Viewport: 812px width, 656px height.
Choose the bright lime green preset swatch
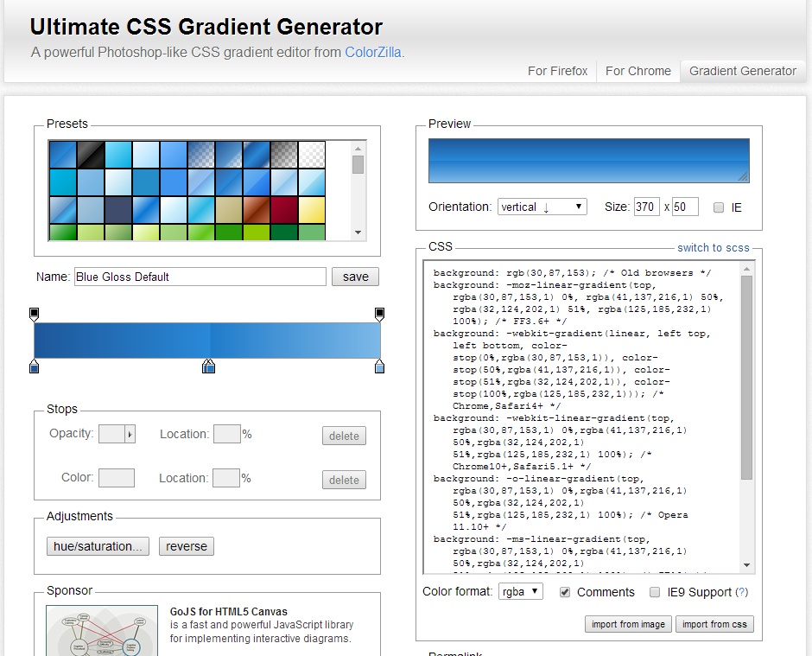pos(257,232)
